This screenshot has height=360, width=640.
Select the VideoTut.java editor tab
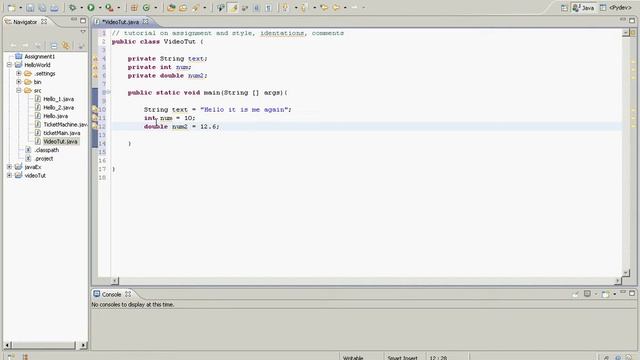coord(120,22)
